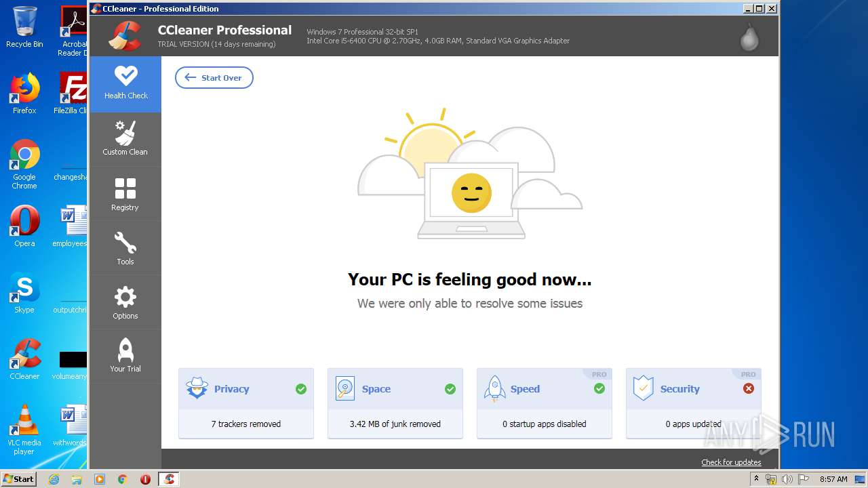Open Windows Explorer folder from taskbar
Viewport: 868px width, 488px height.
click(77, 479)
